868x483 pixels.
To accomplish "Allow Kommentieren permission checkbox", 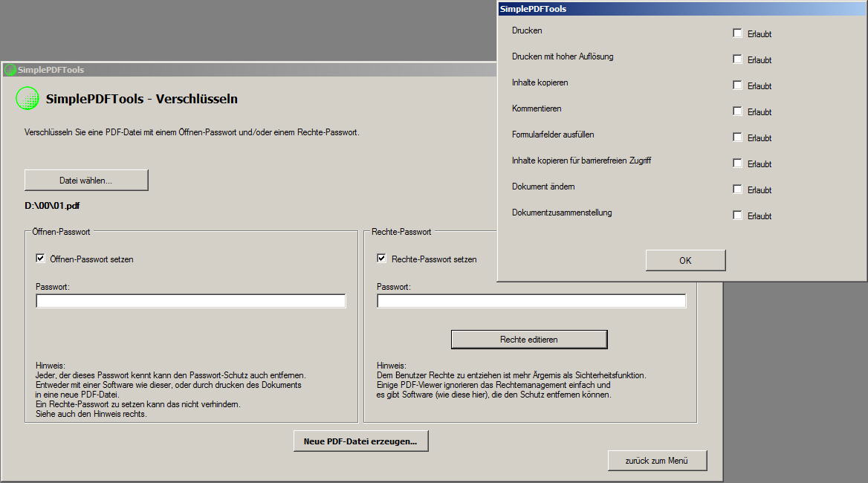I will pyautogui.click(x=737, y=111).
